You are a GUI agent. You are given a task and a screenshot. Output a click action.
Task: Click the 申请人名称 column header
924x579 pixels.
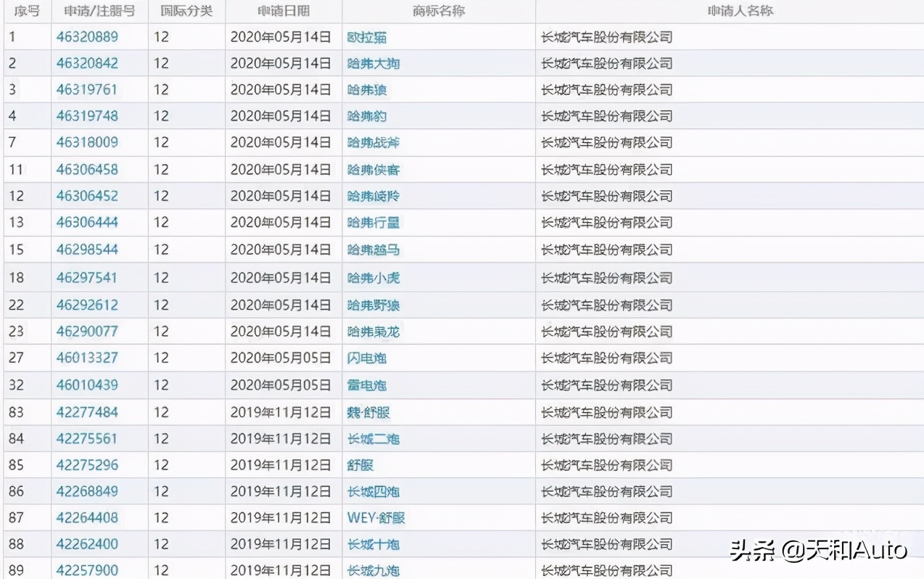pyautogui.click(x=730, y=12)
